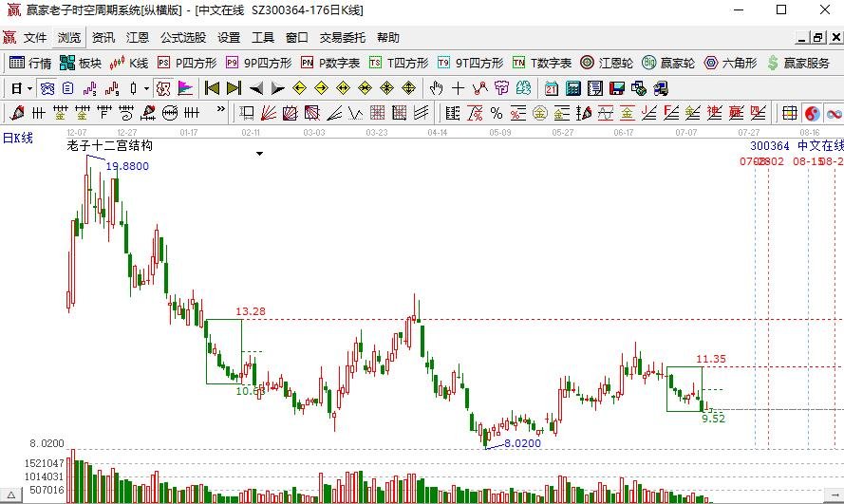Click the floppy disk save icon
The width and height of the screenshot is (844, 504).
click(x=617, y=88)
